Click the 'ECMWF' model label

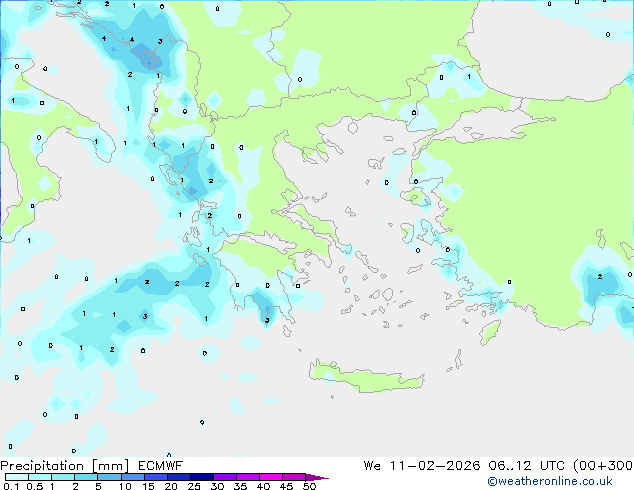[x=160, y=466]
